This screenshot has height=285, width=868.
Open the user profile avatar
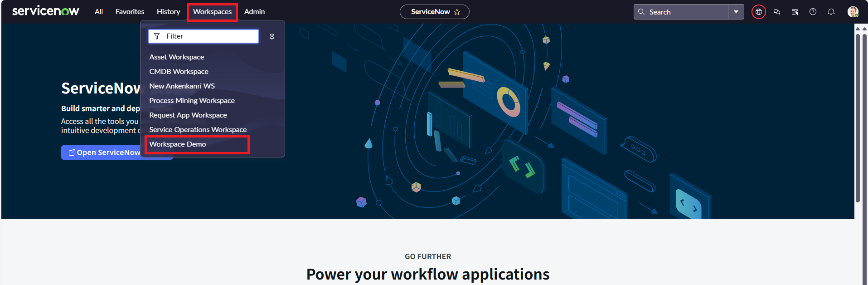tap(853, 12)
